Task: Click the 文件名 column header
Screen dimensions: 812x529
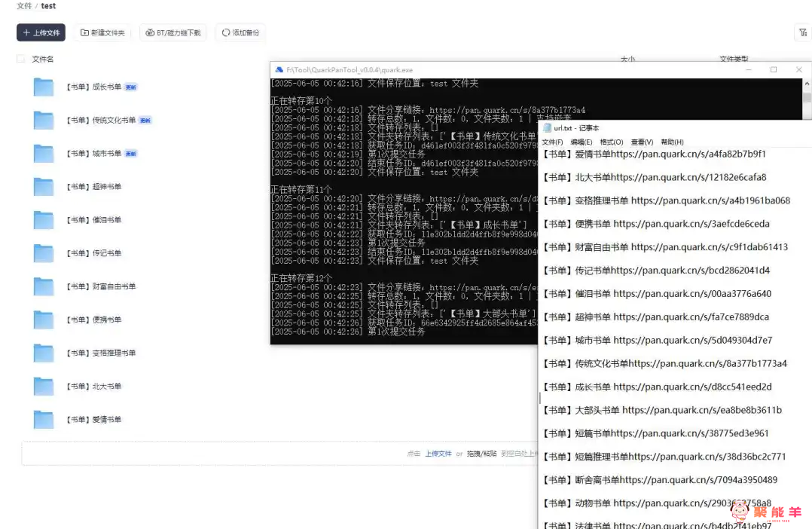Action: [x=42, y=59]
